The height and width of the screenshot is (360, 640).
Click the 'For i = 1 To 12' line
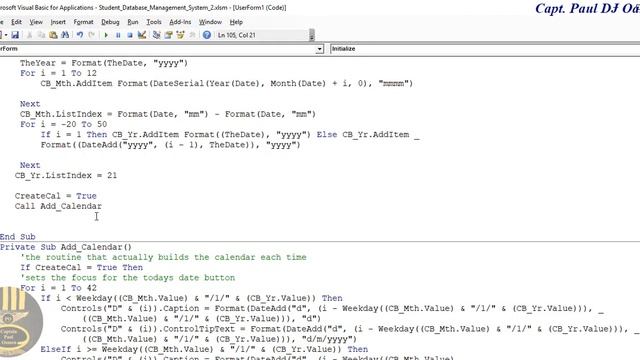pyautogui.click(x=58, y=73)
